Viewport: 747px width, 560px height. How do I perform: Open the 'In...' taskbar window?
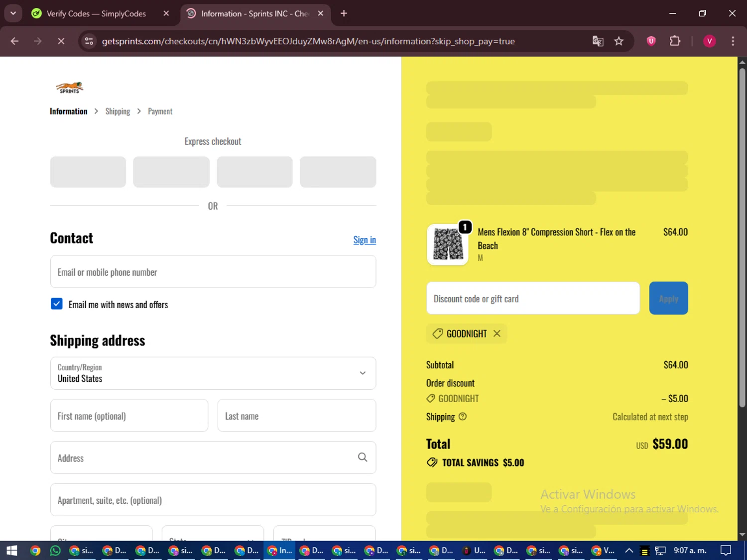(x=280, y=551)
